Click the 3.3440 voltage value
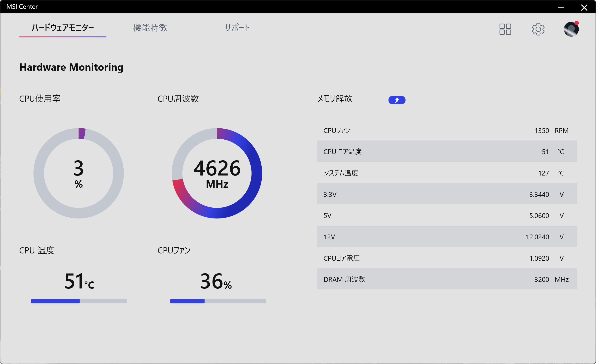This screenshot has width=596, height=364. coord(539,194)
